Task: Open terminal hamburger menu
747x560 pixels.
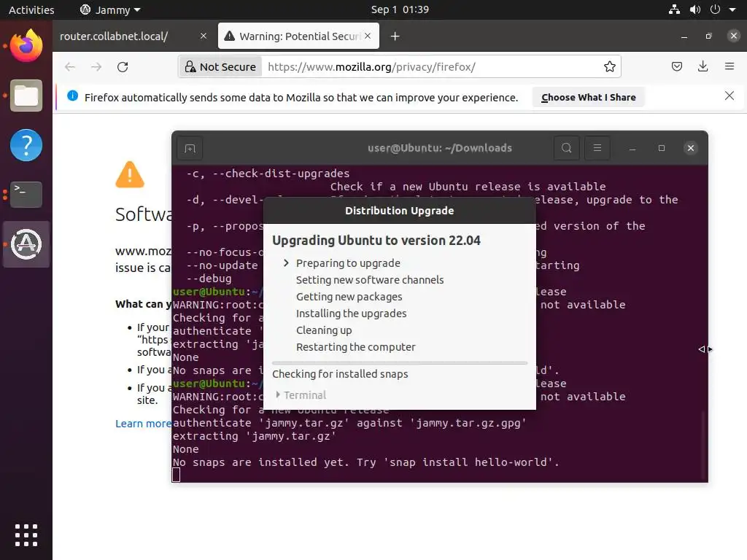Action: click(597, 148)
